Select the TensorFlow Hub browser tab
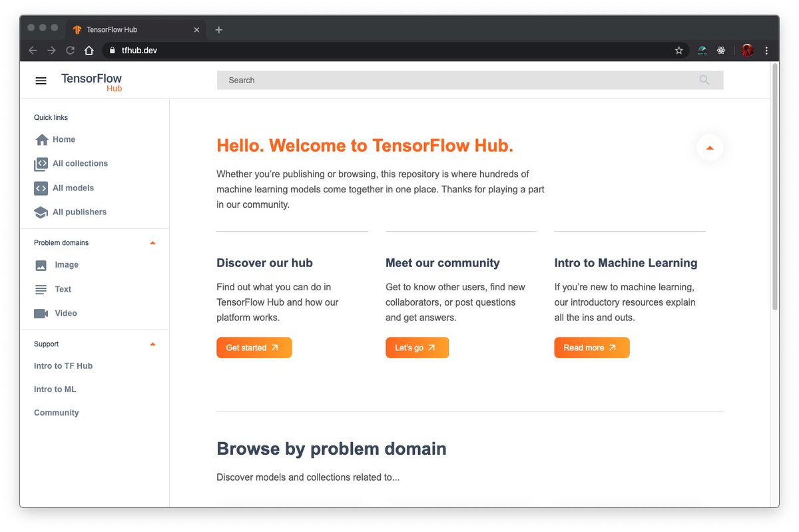The image size is (799, 532). click(136, 30)
